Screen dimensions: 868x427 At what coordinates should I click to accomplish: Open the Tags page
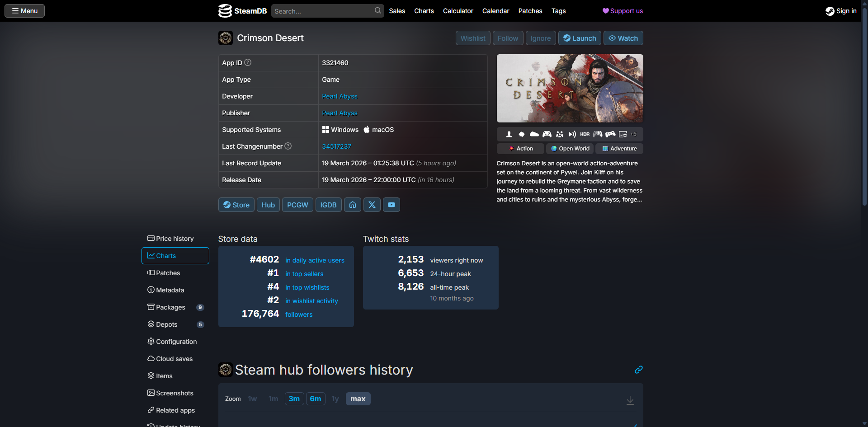[x=559, y=11]
